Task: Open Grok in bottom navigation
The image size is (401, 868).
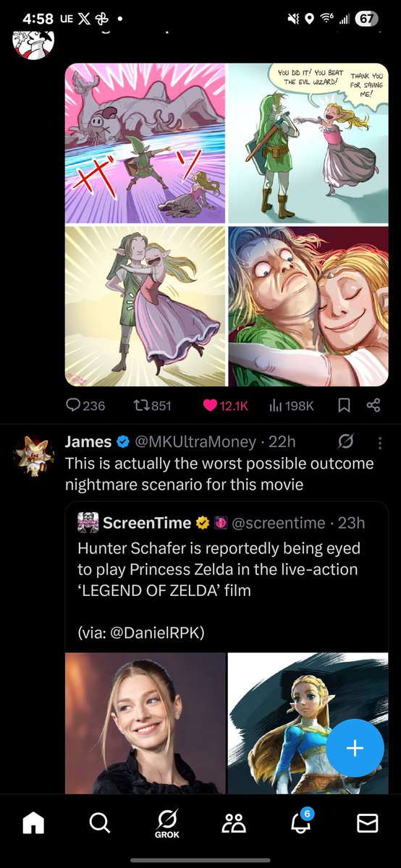Action: pos(166,823)
